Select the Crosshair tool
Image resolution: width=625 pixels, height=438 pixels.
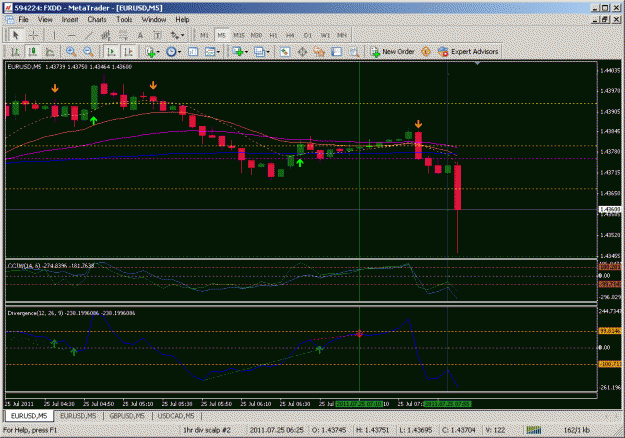click(33, 35)
